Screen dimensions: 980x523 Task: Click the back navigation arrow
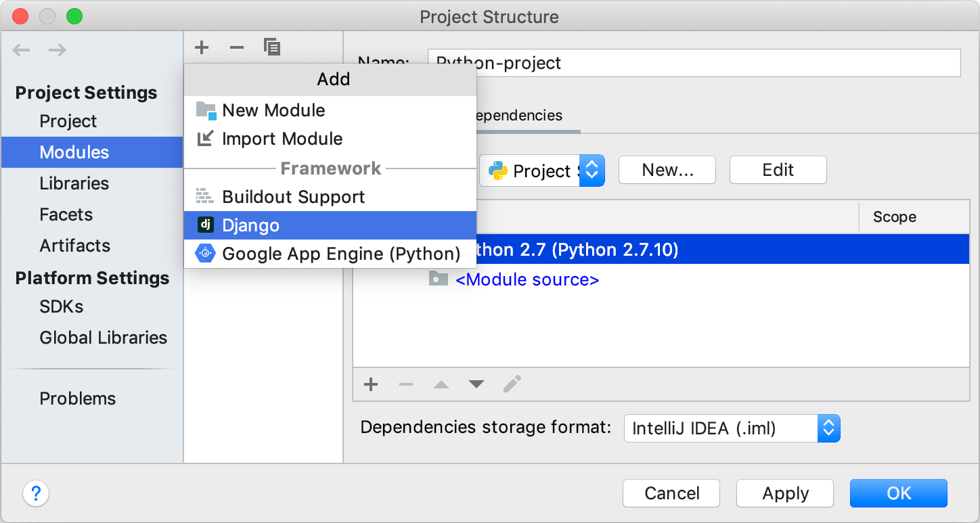(21, 49)
